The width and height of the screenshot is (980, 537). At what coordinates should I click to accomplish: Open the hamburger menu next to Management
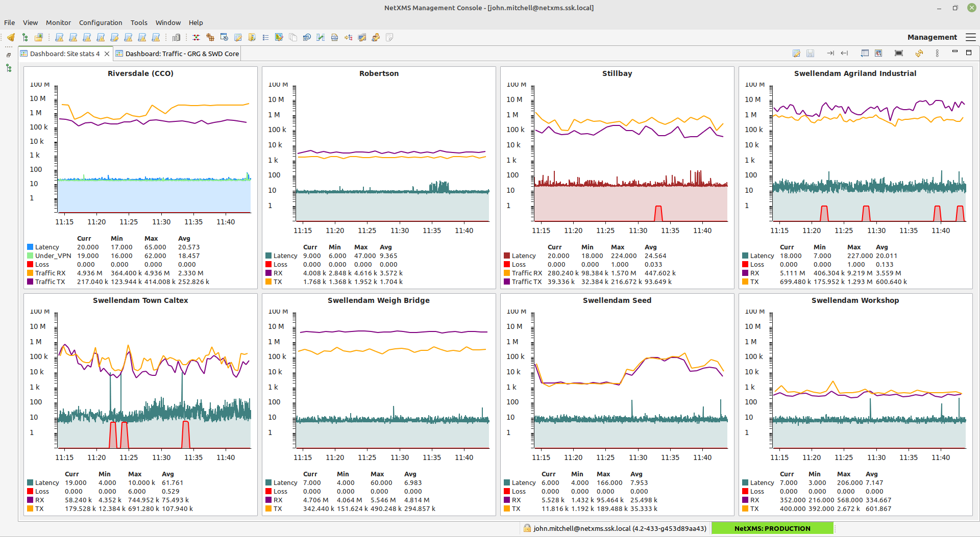point(971,37)
